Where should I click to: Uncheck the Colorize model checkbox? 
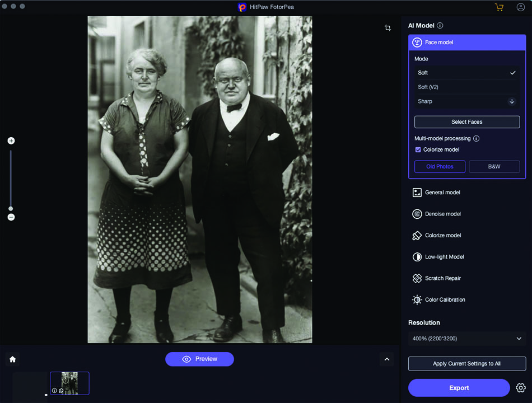pos(418,149)
